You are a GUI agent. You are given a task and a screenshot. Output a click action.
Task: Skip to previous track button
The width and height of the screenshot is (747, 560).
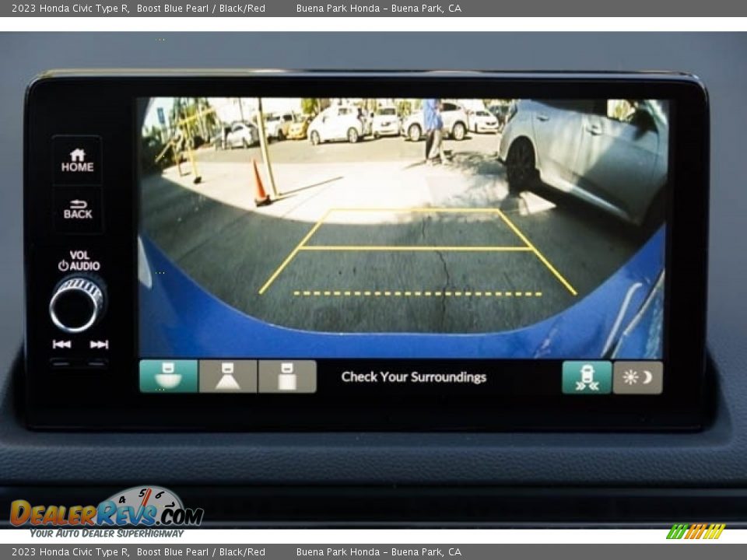62,345
